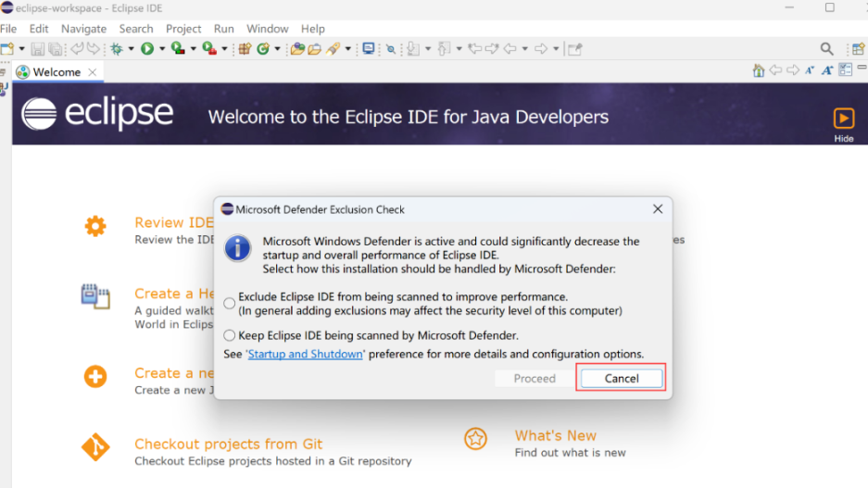Open the What's New link
868x488 pixels.
[555, 435]
